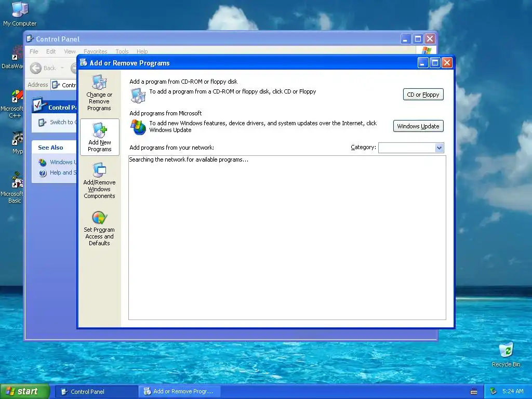Screen dimensions: 532x399
Task: Open Tools menu in Control Panel window
Action: coord(122,51)
